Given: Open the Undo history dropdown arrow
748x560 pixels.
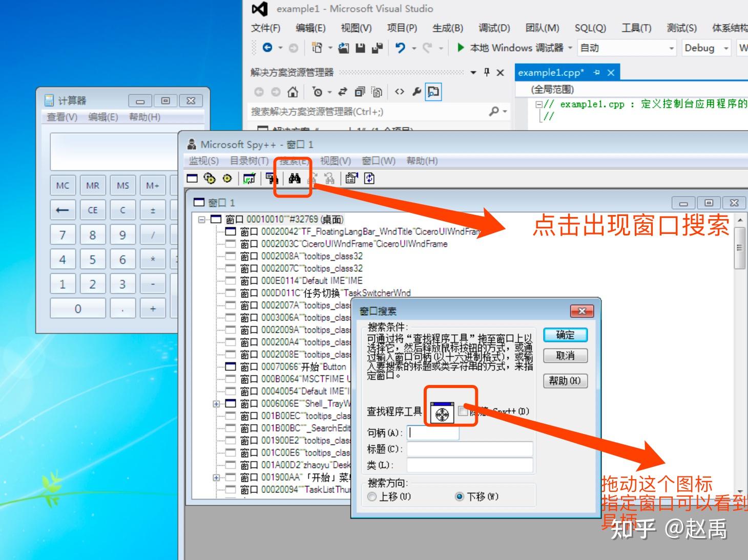Looking at the screenshot, I should tap(414, 48).
